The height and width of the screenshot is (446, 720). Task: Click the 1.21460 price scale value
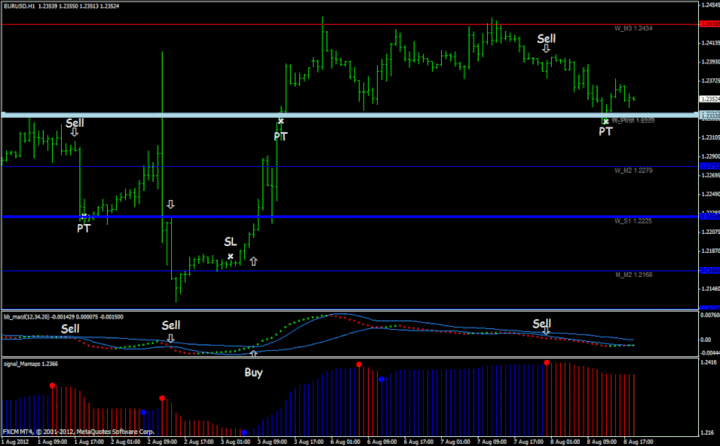click(710, 288)
